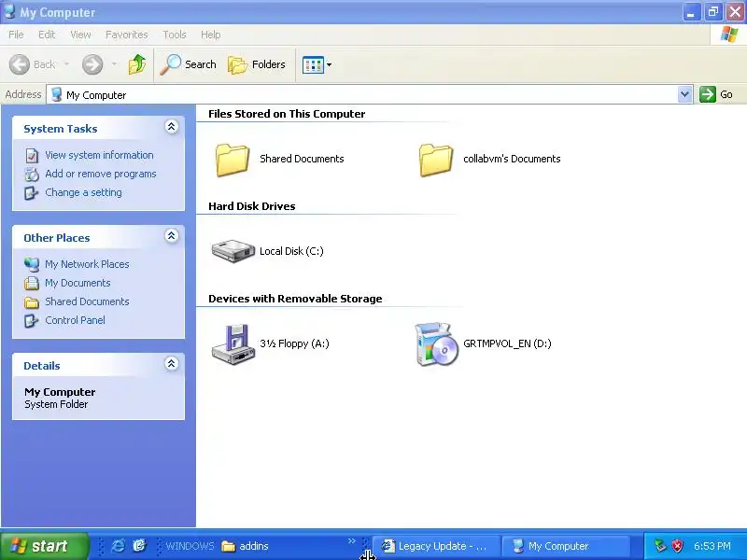Open My Network Places link
This screenshot has height=560, width=747.
[x=87, y=264]
